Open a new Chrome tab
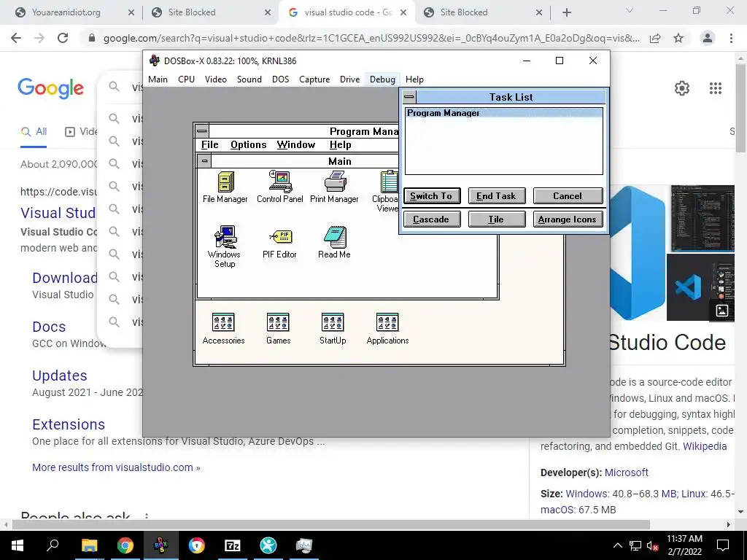 [566, 12]
